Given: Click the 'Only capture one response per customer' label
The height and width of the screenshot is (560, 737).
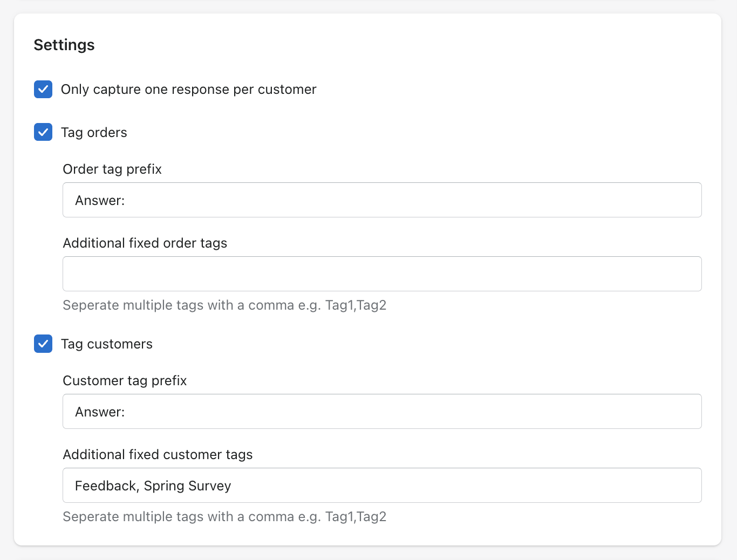Looking at the screenshot, I should [x=188, y=90].
